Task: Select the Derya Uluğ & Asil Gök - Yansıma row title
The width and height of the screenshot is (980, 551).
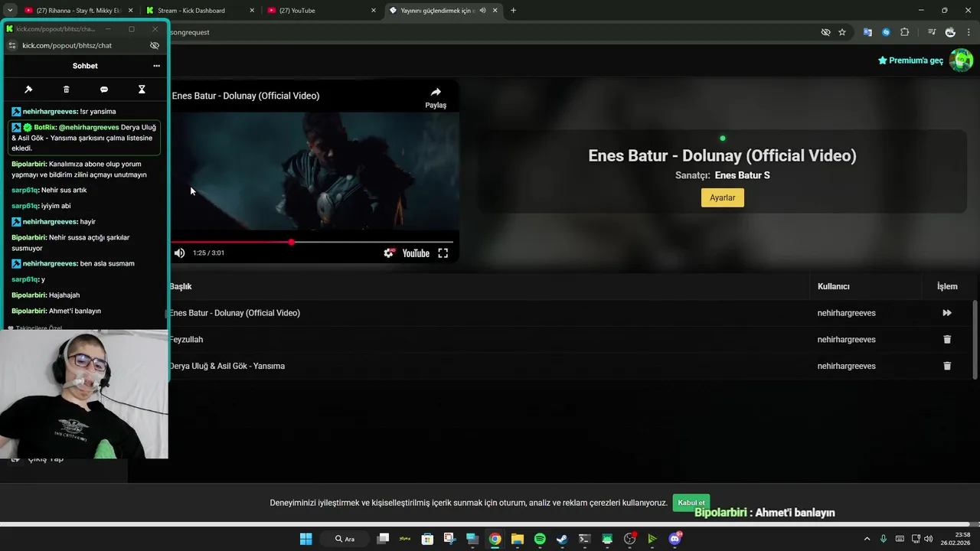Action: (227, 367)
